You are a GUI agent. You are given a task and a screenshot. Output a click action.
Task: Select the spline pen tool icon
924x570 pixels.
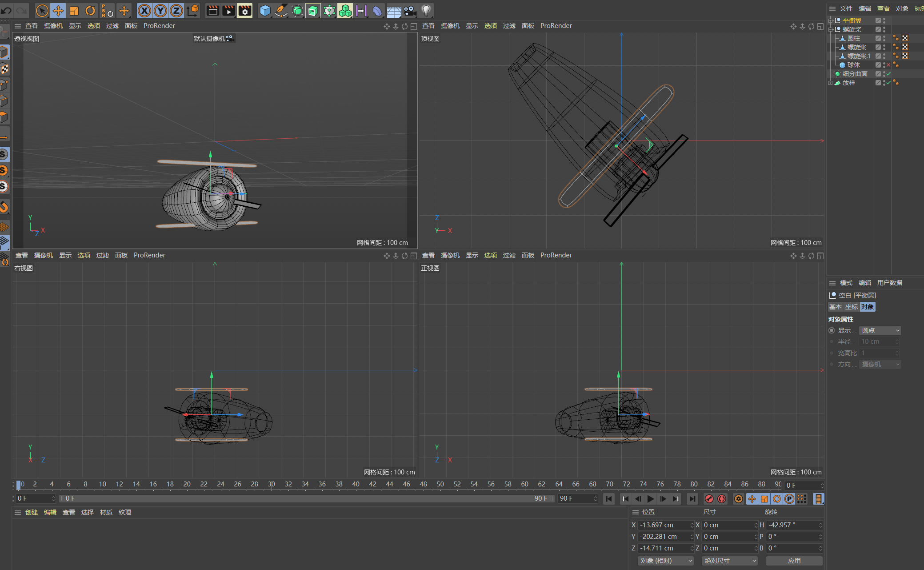point(281,11)
